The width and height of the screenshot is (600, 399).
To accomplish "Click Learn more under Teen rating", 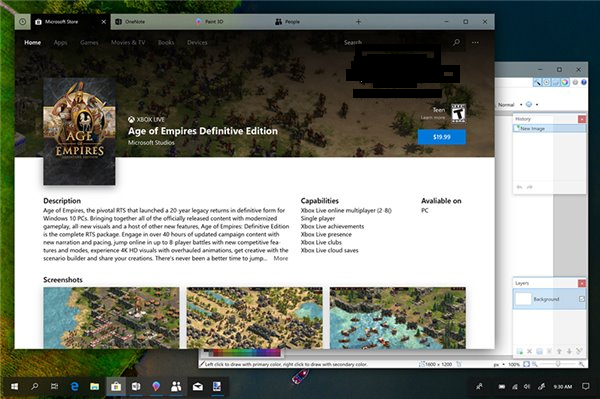I will (x=433, y=118).
